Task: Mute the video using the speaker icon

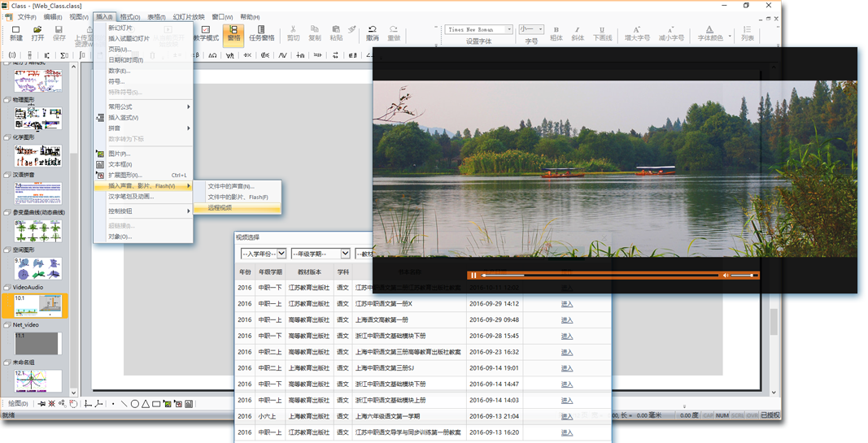Action: click(x=726, y=276)
